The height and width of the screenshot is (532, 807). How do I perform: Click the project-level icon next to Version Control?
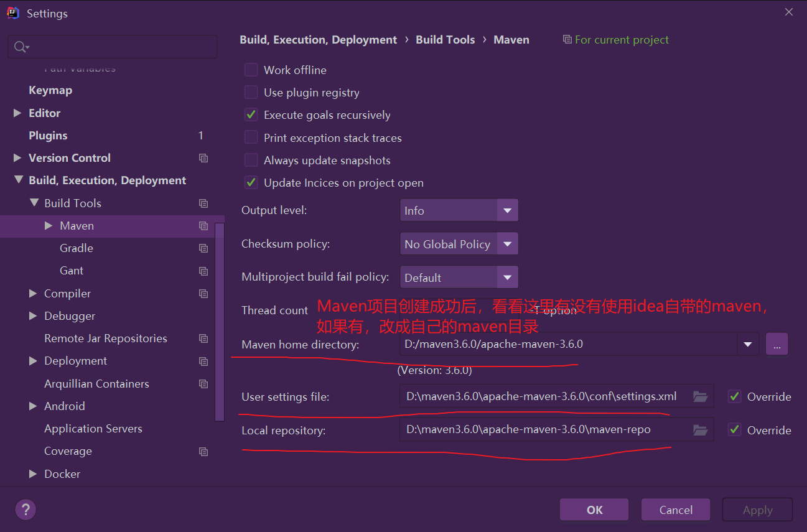[203, 158]
